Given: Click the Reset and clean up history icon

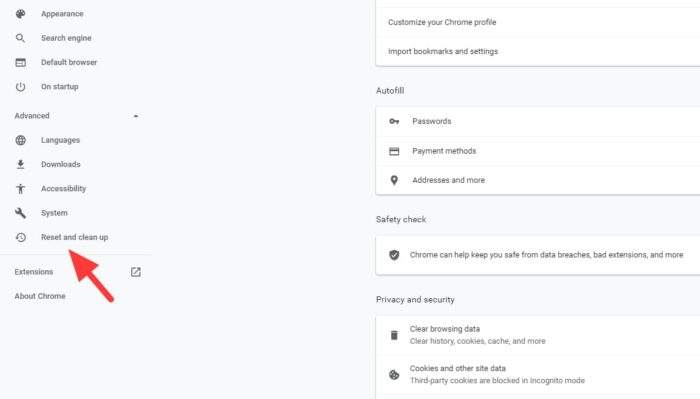Looking at the screenshot, I should coord(21,237).
